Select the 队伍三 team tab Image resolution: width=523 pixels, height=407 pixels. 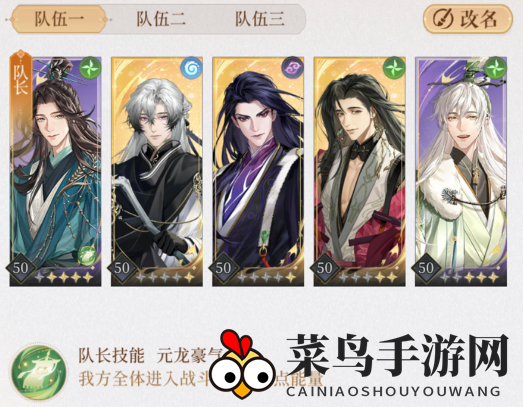click(x=260, y=19)
